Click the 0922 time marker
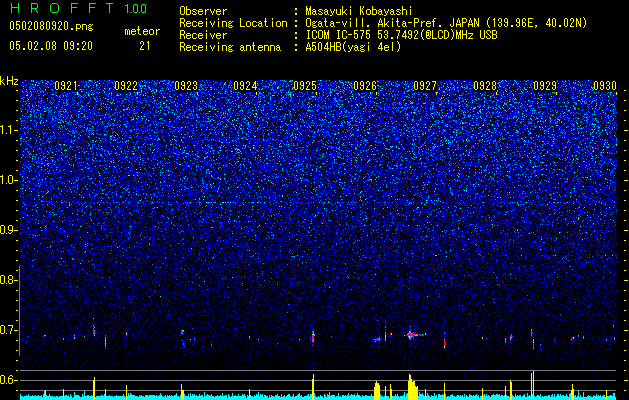629x400 pixels. click(126, 86)
